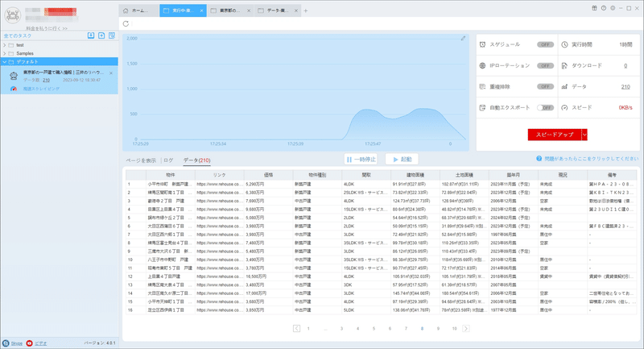644x349 pixels.
Task: Expand the test folder
Action: coord(5,45)
